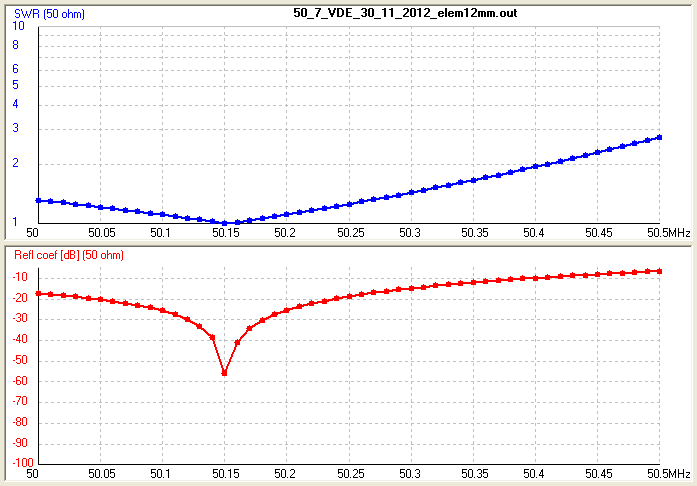The width and height of the screenshot is (697, 486).
Task: Click the 50.25 label on the SWR x-axis
Action: tap(349, 232)
